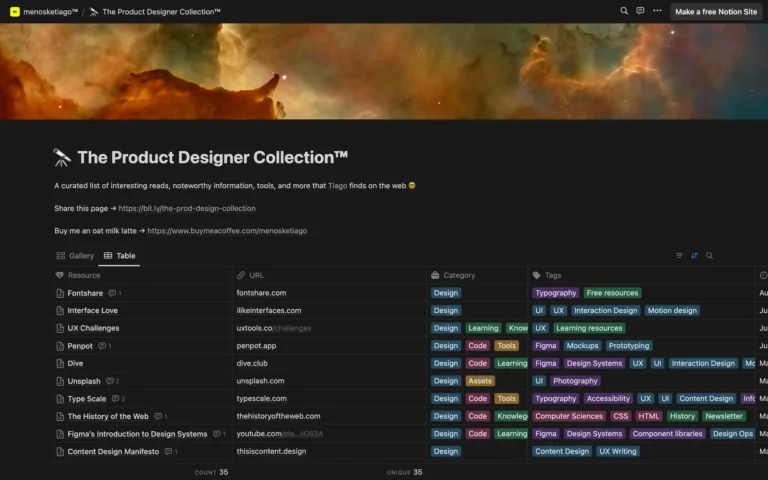Click Make a free Notion Site button
The image size is (768, 480).
pos(716,12)
